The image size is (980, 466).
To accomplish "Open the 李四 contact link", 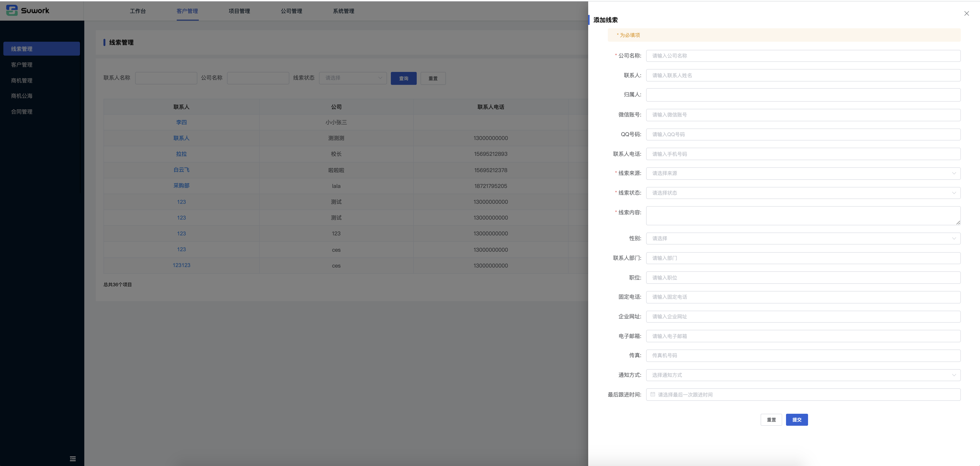I will pos(182,122).
